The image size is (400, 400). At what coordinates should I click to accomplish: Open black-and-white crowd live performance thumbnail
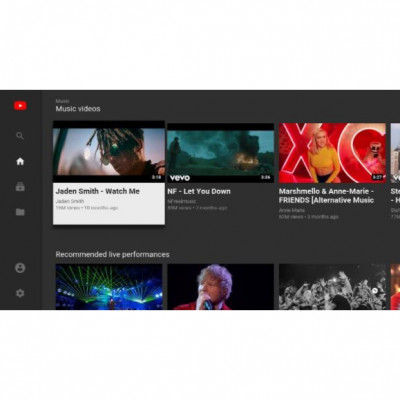(332, 287)
